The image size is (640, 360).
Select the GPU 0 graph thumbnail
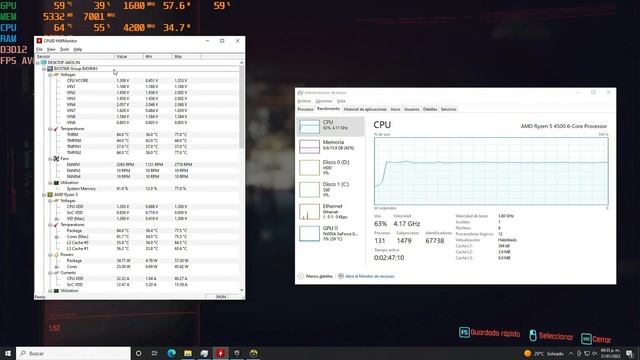pyautogui.click(x=309, y=233)
